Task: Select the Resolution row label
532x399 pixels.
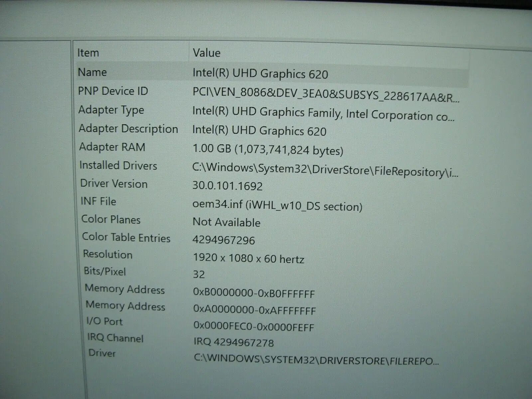Action: (108, 254)
